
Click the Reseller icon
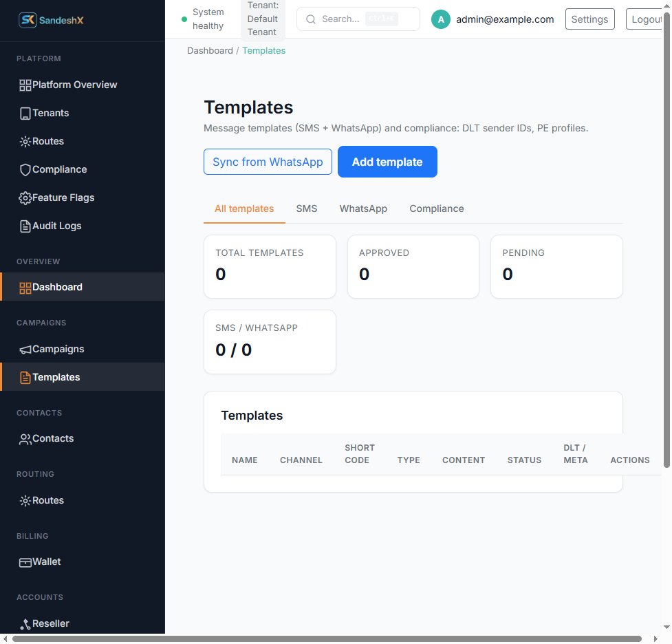tap(25, 625)
